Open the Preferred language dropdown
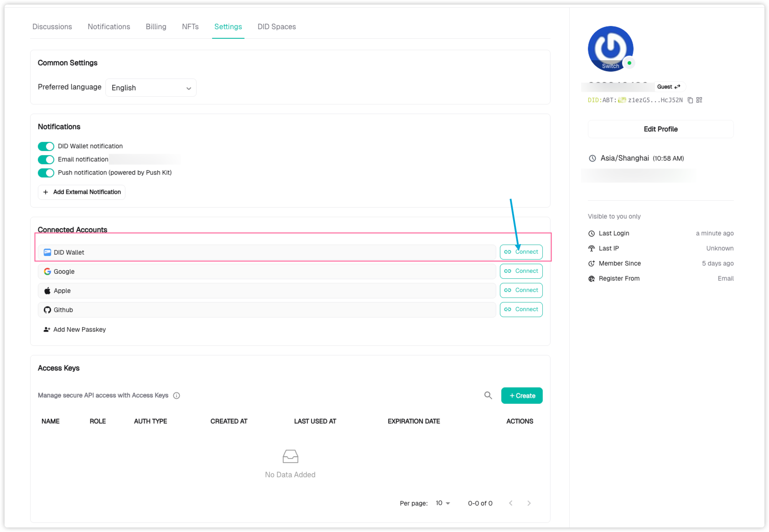This screenshot has width=769, height=532. [x=151, y=88]
